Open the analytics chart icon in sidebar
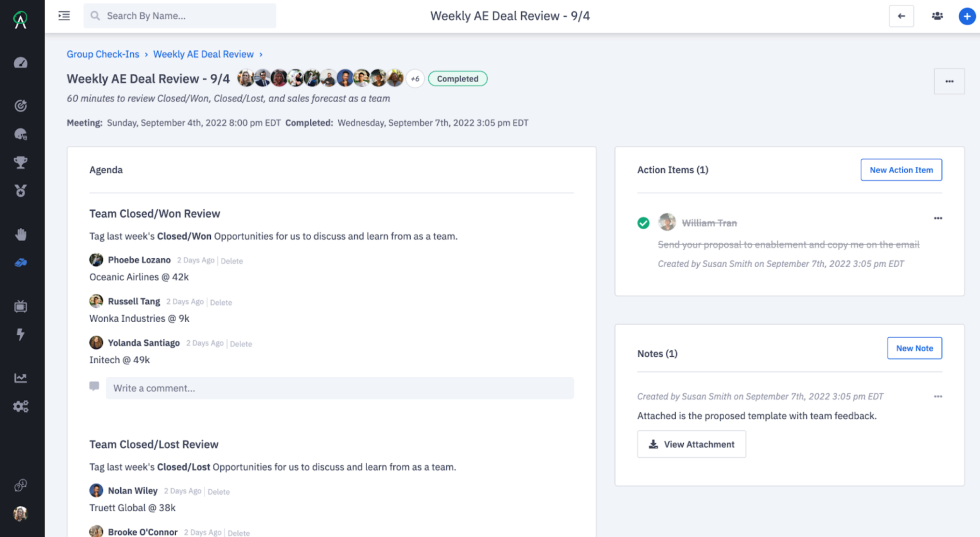The height and width of the screenshot is (537, 980). point(21,378)
